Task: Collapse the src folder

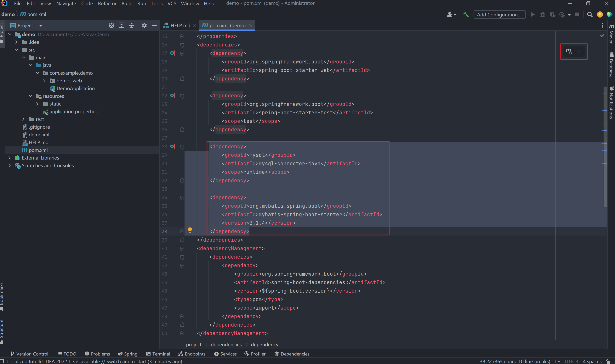Action: pyautogui.click(x=17, y=50)
